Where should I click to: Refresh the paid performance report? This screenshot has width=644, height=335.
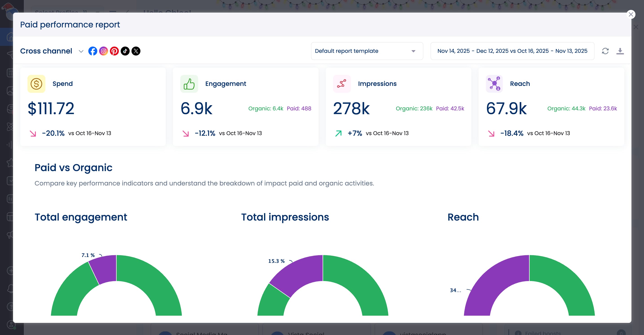(605, 51)
